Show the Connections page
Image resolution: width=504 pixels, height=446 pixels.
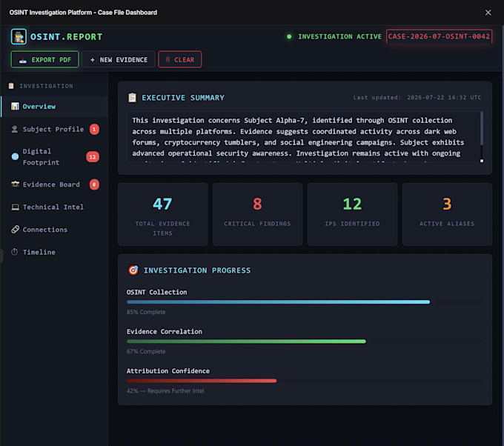[54, 230]
